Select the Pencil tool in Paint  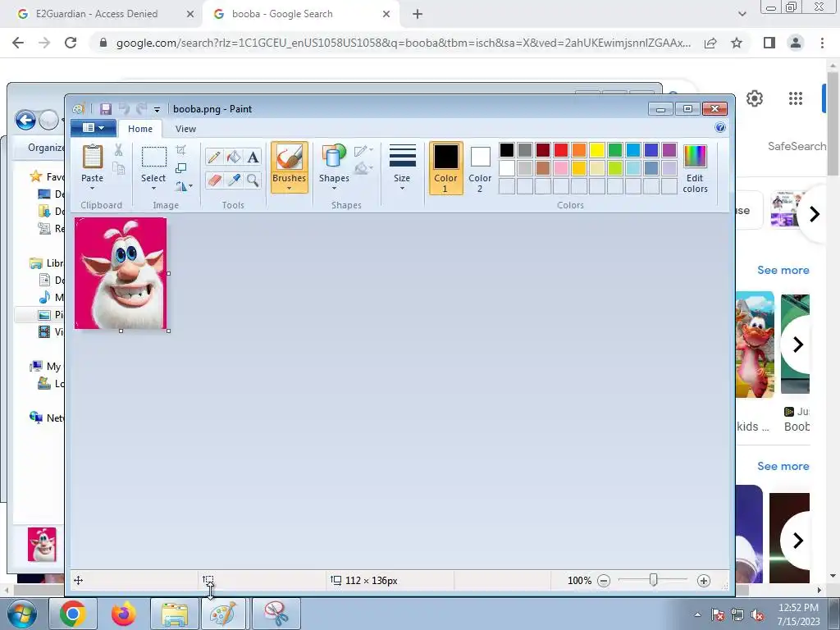pos(214,157)
